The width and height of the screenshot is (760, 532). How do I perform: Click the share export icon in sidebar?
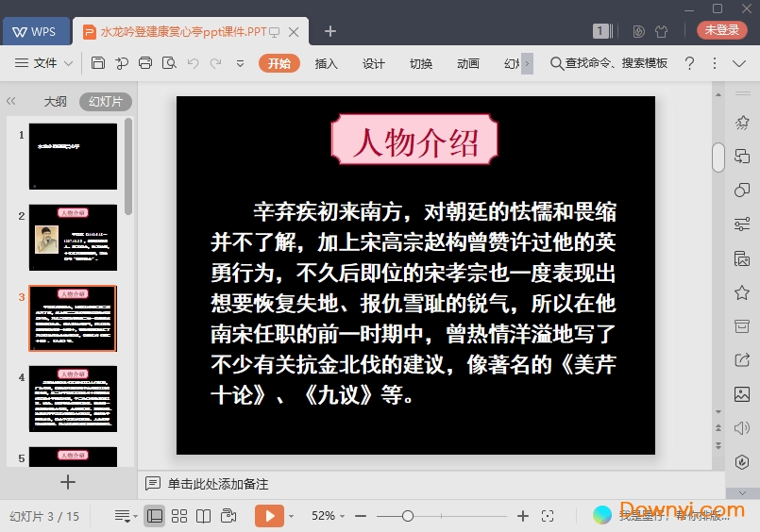pos(742,359)
